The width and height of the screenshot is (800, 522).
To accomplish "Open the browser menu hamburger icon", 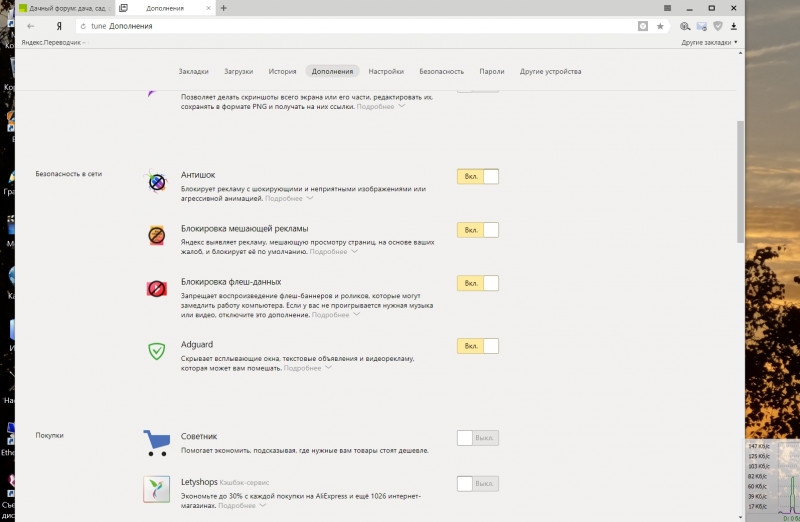I will click(667, 8).
